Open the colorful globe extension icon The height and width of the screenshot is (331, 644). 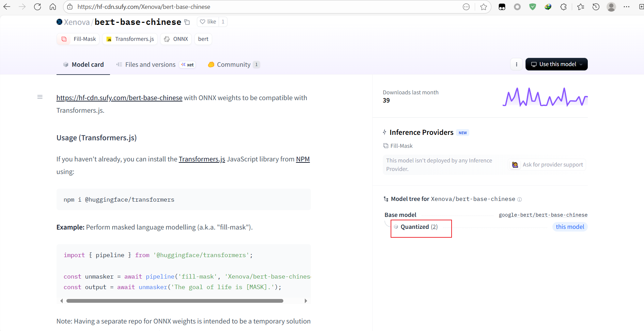point(548,7)
